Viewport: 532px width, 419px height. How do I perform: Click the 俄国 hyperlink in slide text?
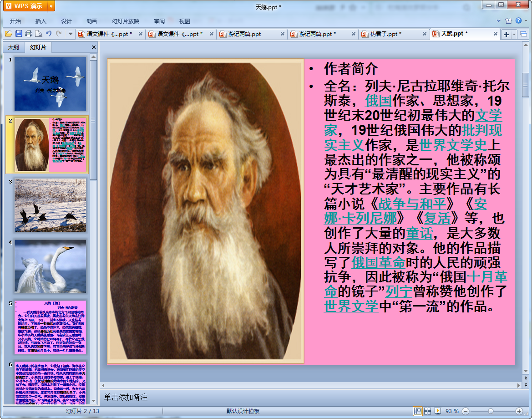pos(378,101)
